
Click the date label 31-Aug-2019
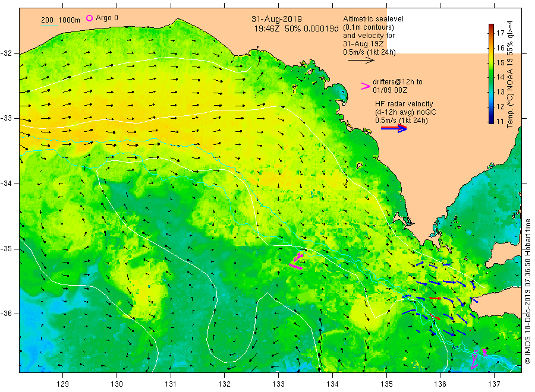coord(276,19)
